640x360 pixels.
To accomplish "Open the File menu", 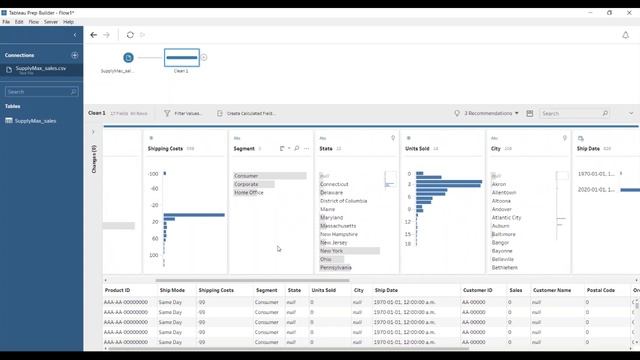I will [6, 22].
